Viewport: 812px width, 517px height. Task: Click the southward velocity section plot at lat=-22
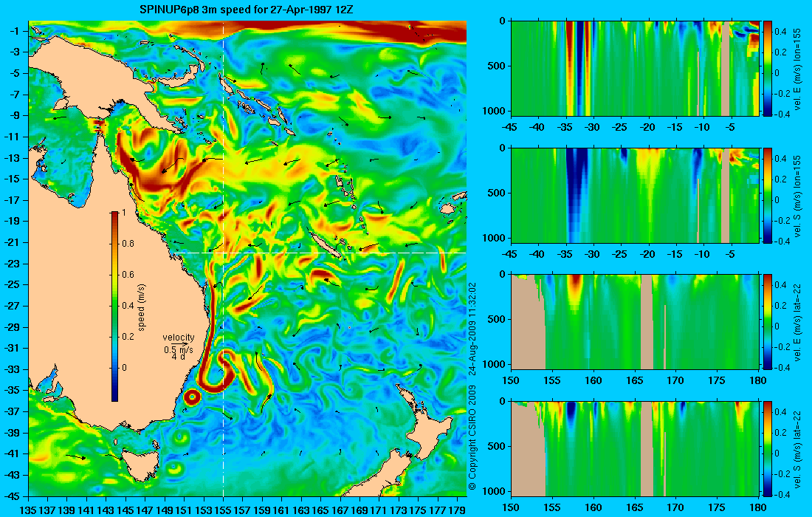click(x=635, y=448)
